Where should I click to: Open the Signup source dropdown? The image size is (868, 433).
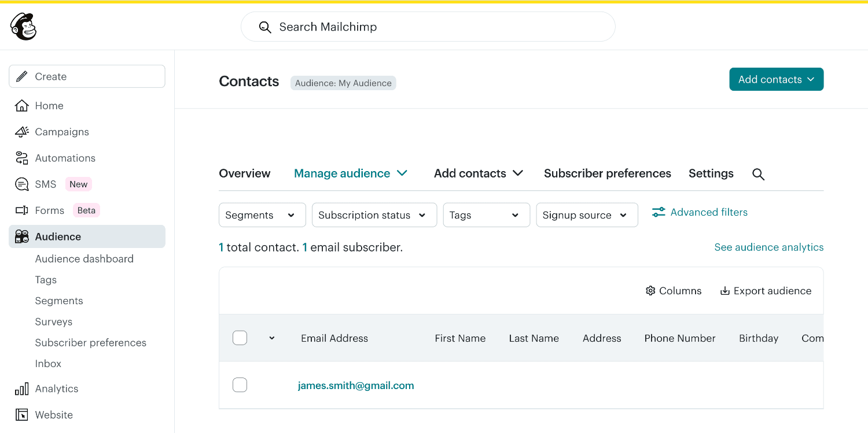587,215
